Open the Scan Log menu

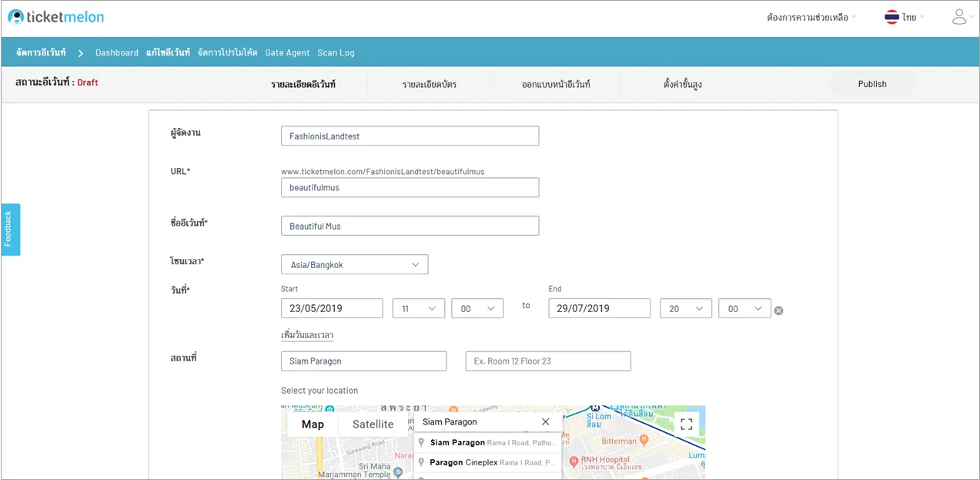point(336,52)
